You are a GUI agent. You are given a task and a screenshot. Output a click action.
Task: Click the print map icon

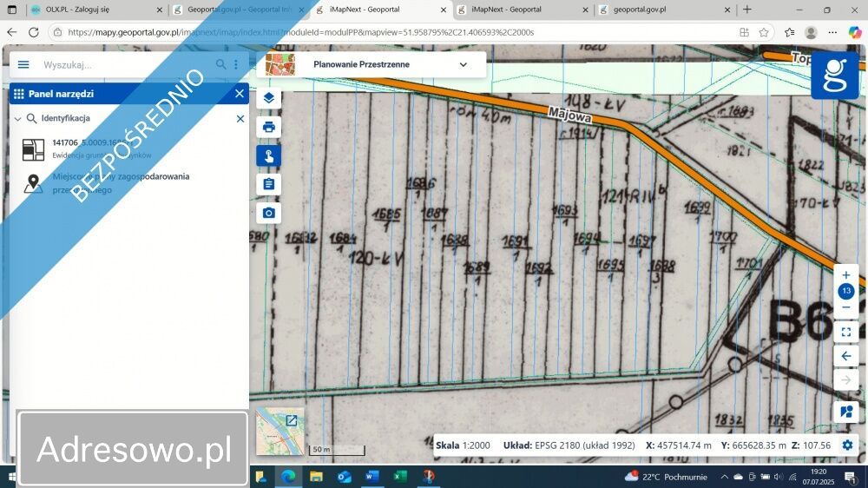[x=268, y=127]
